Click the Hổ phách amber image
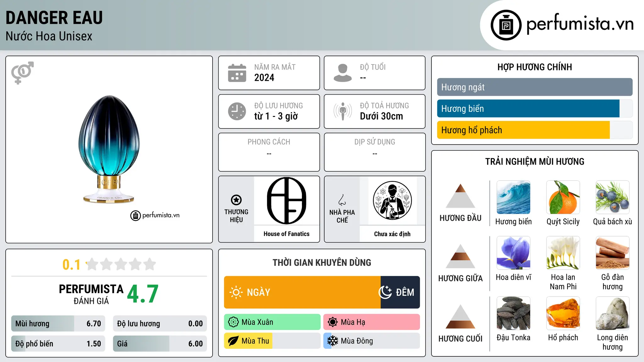Image resolution: width=644 pixels, height=362 pixels. [563, 313]
